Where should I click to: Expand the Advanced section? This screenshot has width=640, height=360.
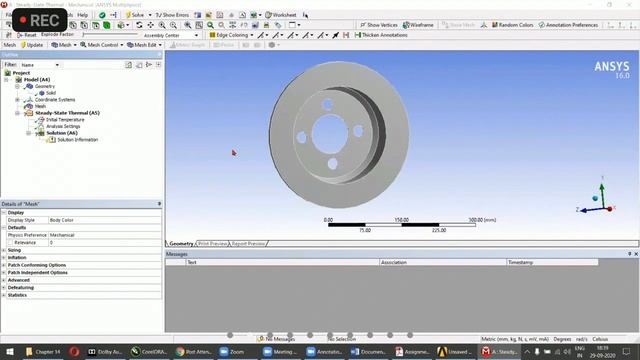pos(4,280)
